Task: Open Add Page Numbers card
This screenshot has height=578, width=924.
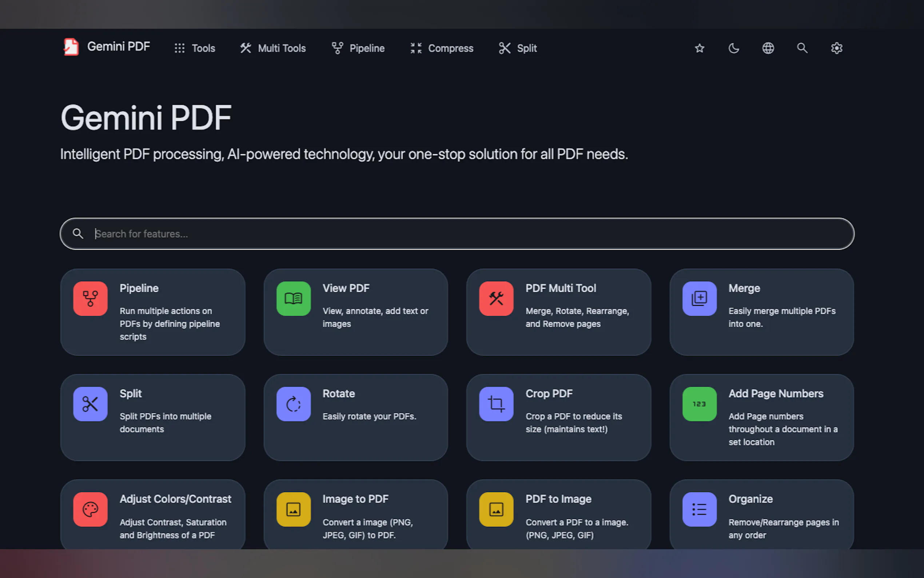Action: pos(761,417)
